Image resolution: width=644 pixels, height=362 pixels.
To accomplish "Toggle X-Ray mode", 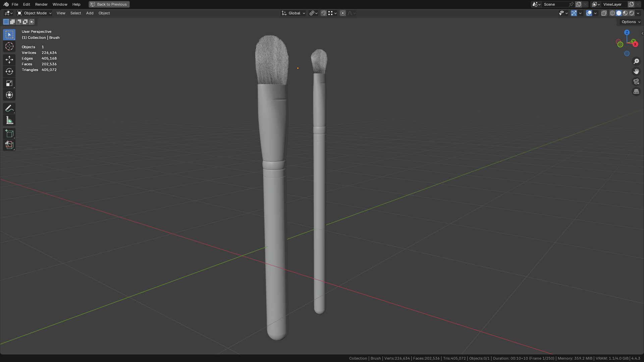I will point(604,13).
